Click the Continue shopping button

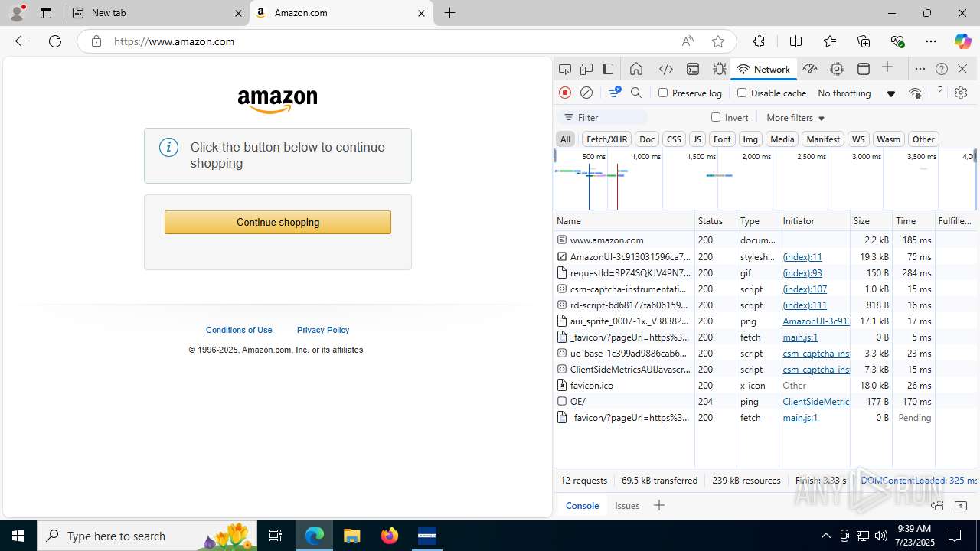click(x=278, y=222)
